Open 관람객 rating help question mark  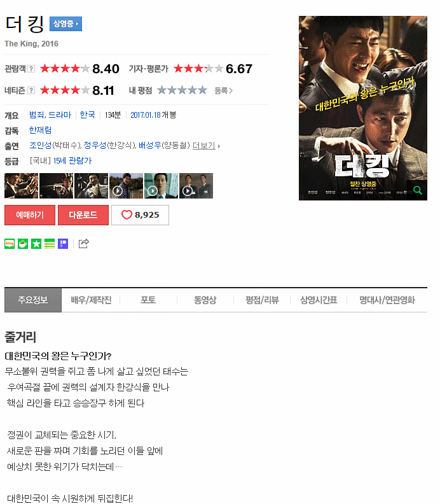pos(31,69)
